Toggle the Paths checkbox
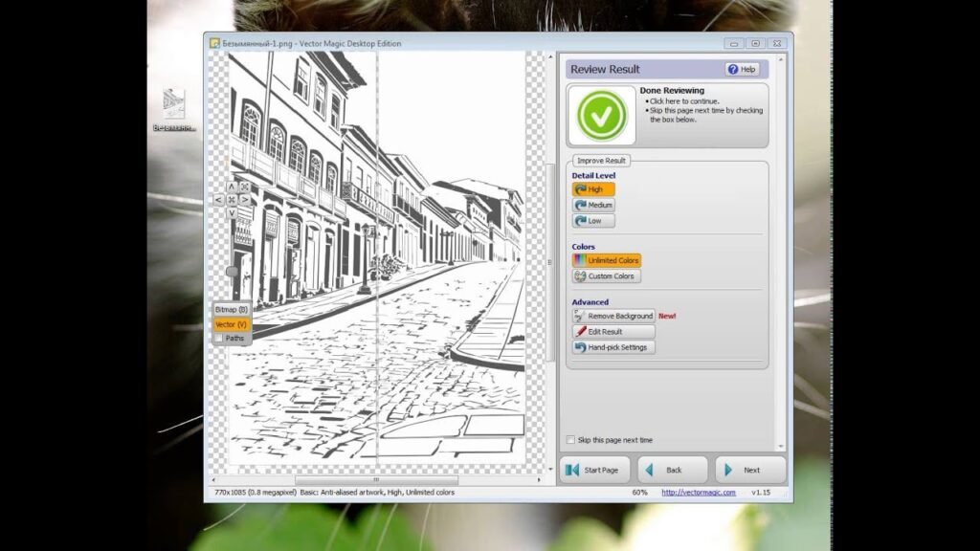This screenshot has width=980, height=551. (x=219, y=338)
